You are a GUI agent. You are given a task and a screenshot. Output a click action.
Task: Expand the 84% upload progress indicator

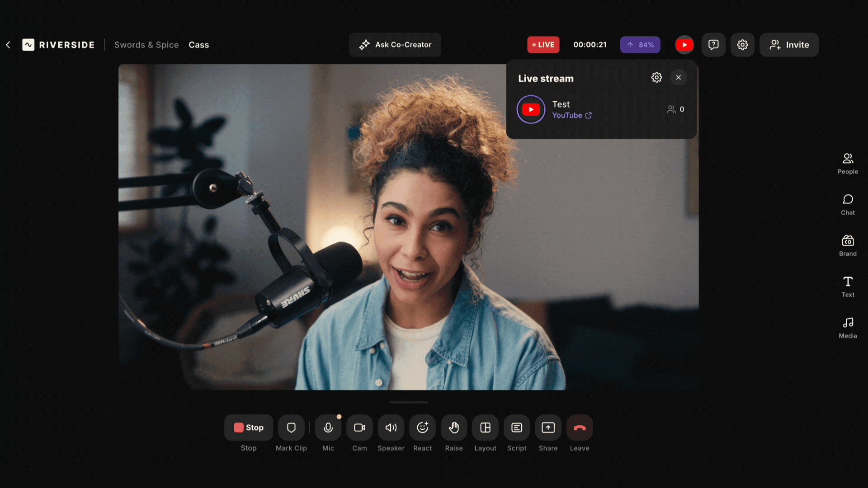click(x=640, y=45)
